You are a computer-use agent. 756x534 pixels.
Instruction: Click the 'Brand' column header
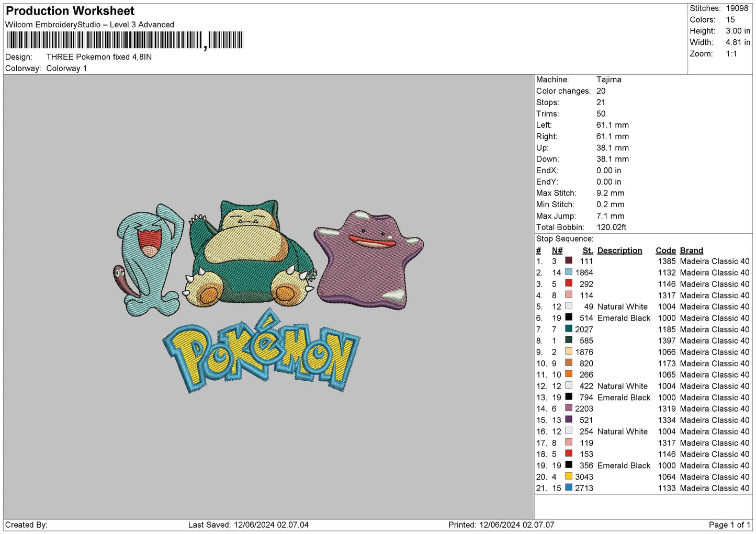(x=692, y=251)
